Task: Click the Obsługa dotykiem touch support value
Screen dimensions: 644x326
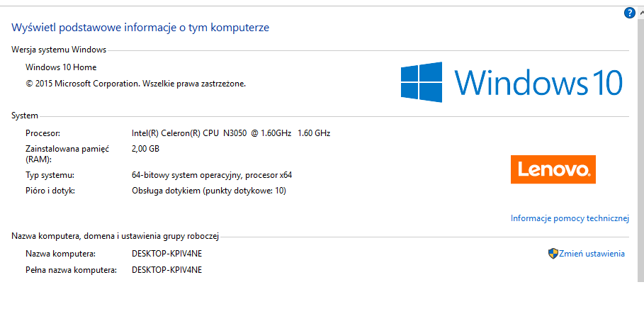Action: [208, 191]
